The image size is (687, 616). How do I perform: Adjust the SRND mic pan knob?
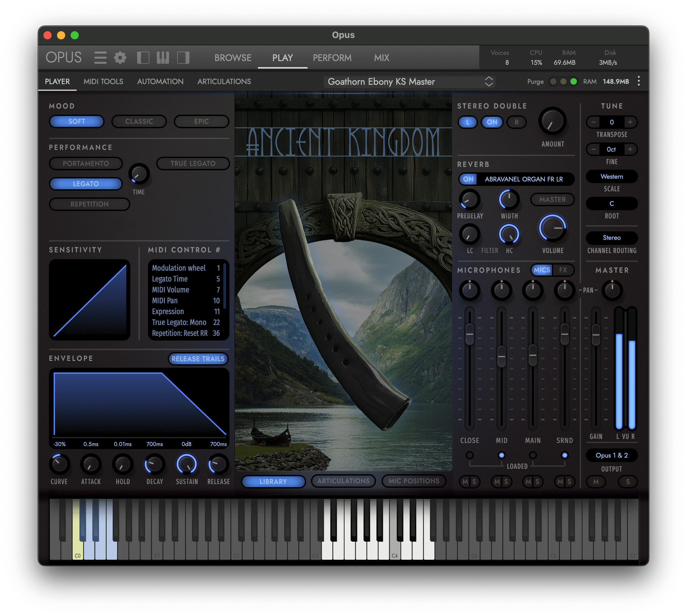pos(564,290)
